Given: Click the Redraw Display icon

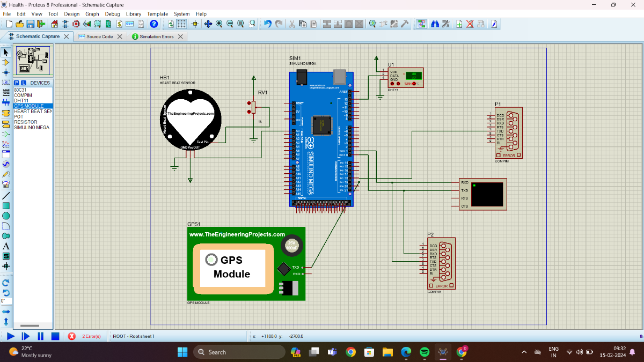Looking at the screenshot, I should coord(171,24).
